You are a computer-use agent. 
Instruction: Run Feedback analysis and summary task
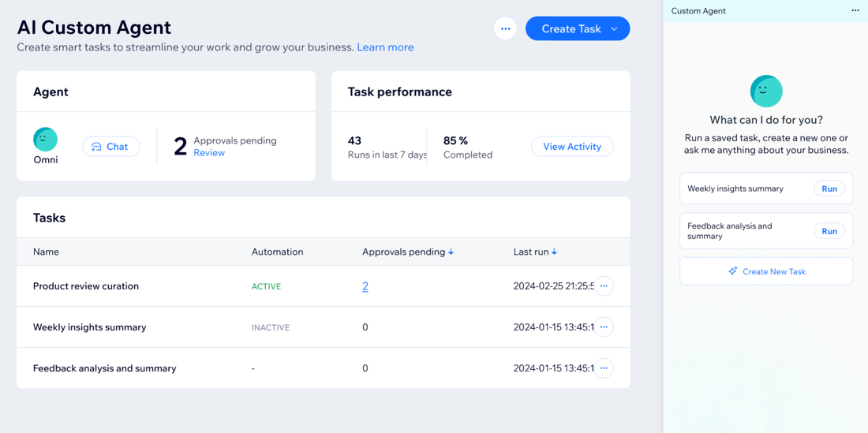point(829,231)
